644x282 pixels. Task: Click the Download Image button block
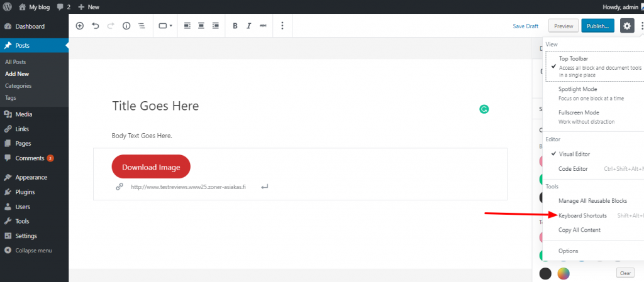(x=151, y=166)
